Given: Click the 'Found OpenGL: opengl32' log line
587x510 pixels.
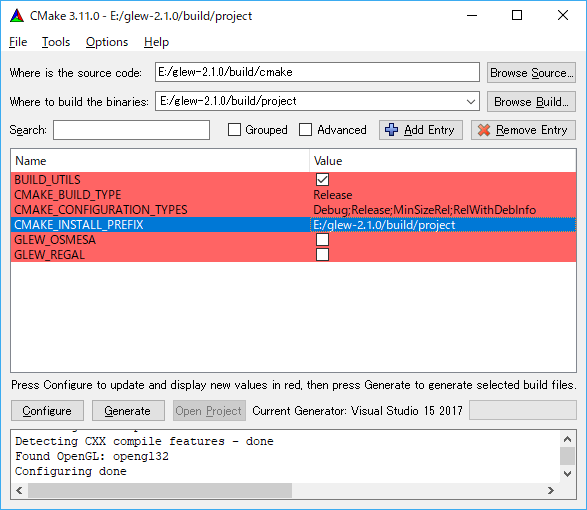Looking at the screenshot, I should tap(92, 456).
